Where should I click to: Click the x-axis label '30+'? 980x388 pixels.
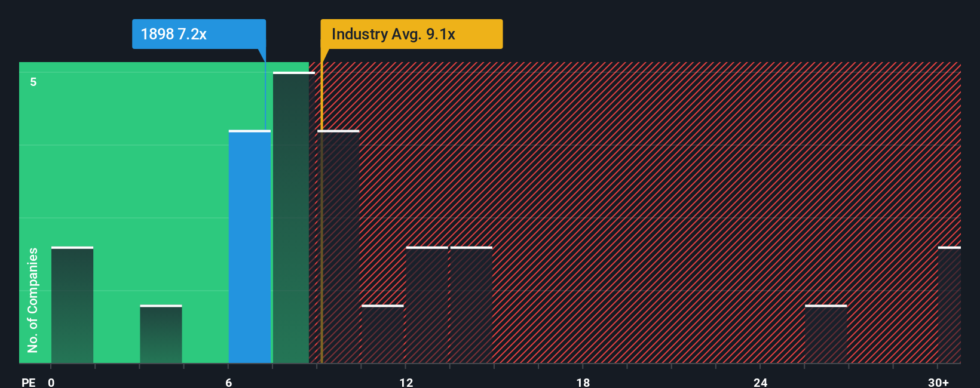coord(938,382)
